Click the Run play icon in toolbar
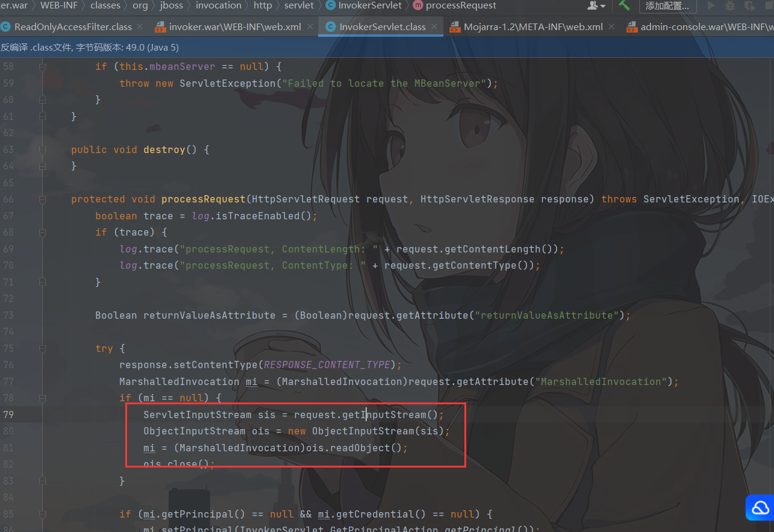This screenshot has width=774, height=532. [x=711, y=6]
